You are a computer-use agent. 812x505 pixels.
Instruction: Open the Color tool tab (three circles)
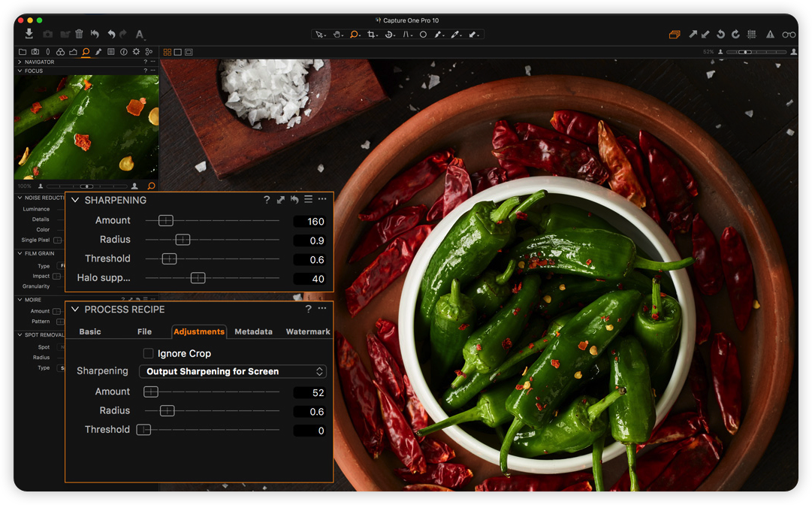61,52
